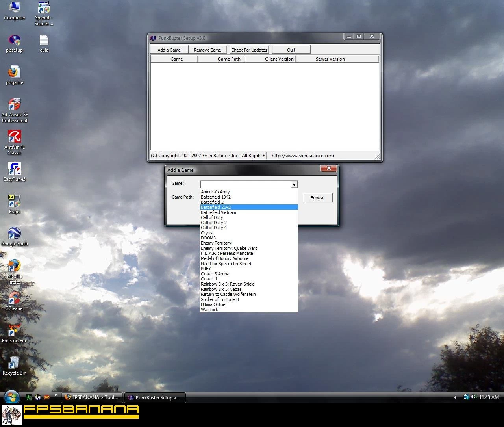504x427 pixels.
Task: Show hidden tray icons arrow
Action: pos(456,397)
